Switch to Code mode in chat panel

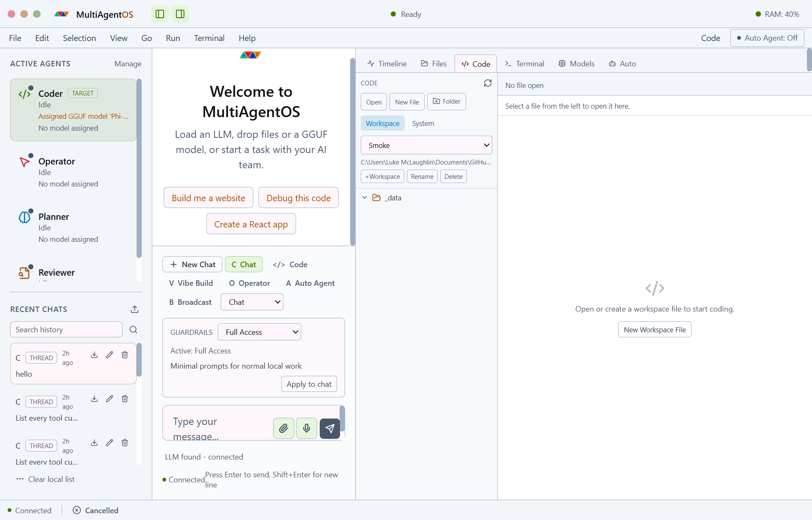[x=290, y=265]
